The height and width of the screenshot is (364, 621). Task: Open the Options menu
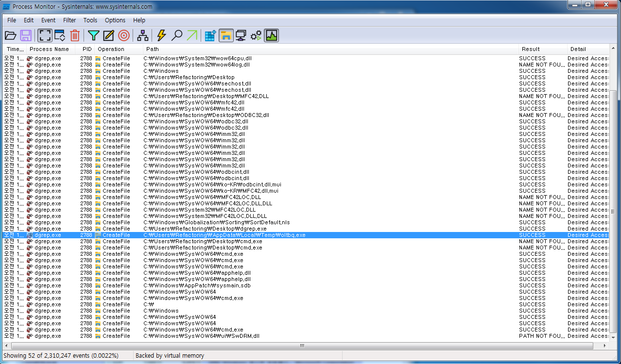(115, 20)
